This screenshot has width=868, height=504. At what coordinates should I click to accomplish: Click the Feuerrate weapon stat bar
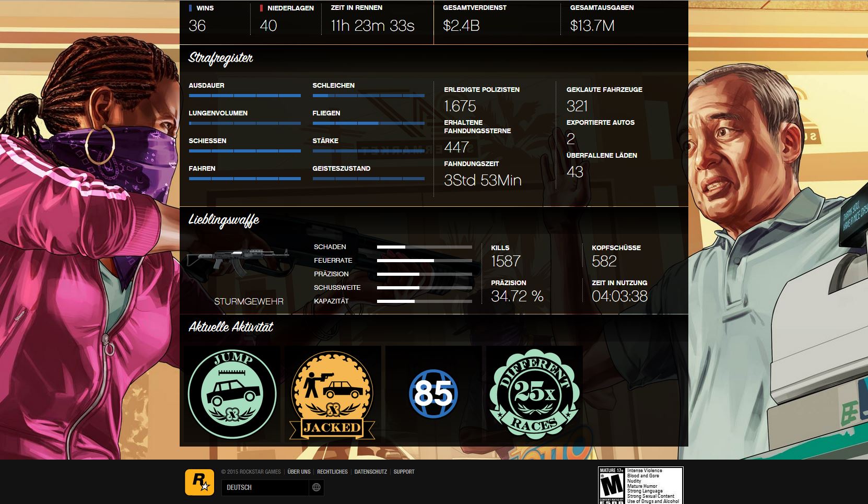tap(425, 261)
